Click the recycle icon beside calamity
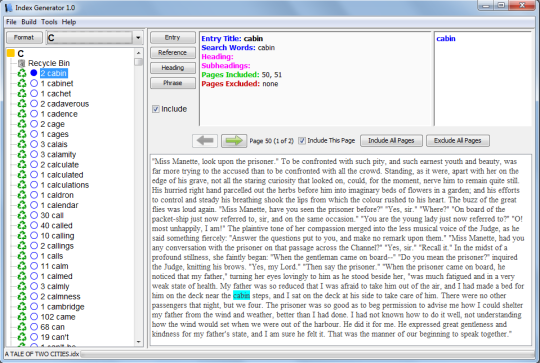This screenshot has height=363, width=540. pos(22,154)
